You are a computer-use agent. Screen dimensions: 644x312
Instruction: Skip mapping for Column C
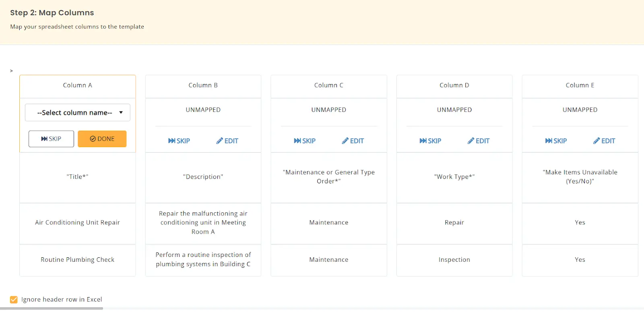coord(305,141)
